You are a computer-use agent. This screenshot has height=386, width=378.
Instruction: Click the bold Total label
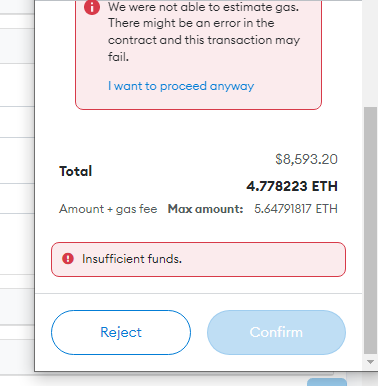tap(76, 171)
